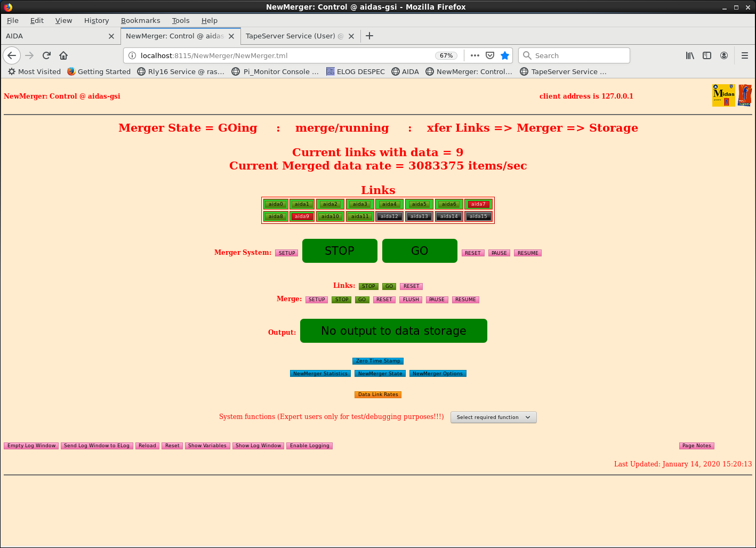756x548 pixels.
Task: Click the large green STOP button
Action: click(x=340, y=251)
